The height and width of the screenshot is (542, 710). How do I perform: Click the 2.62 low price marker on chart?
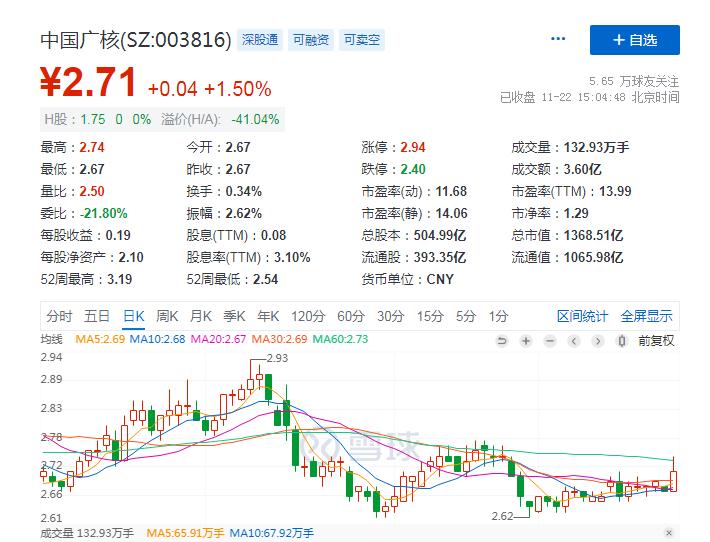(503, 516)
